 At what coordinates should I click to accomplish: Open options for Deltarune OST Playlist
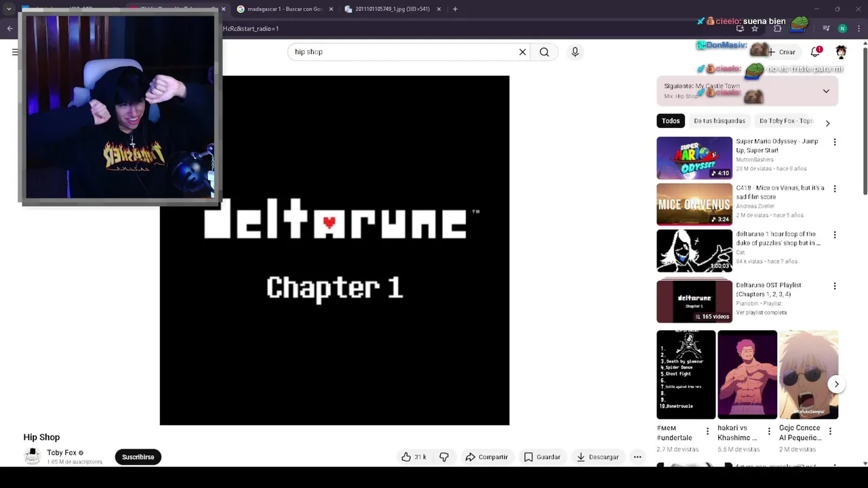[835, 286]
